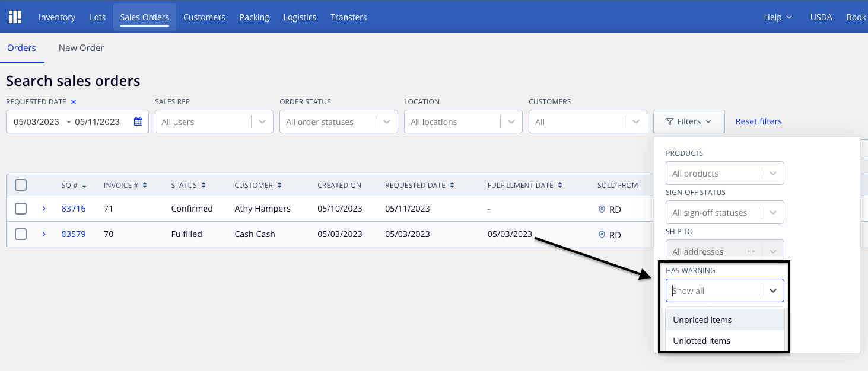Viewport: 868px width, 371px height.
Task: Sort the table by the Status column icon
Action: coord(204,185)
